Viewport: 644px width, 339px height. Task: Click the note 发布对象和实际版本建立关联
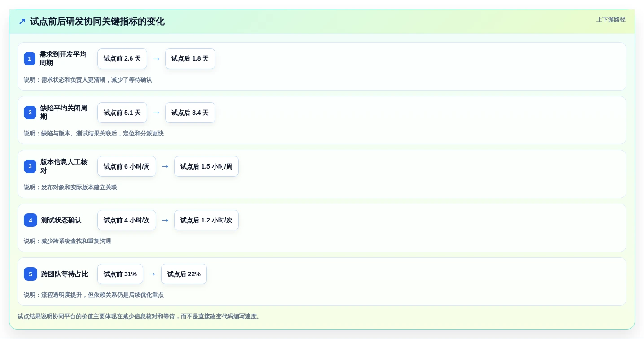[70, 187]
